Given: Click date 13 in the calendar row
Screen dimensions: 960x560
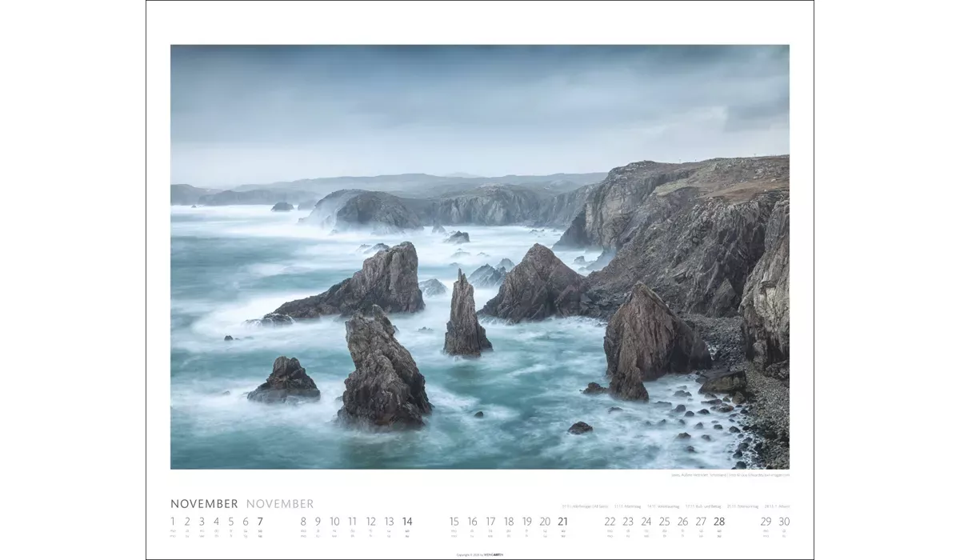Looking at the screenshot, I should [x=389, y=522].
